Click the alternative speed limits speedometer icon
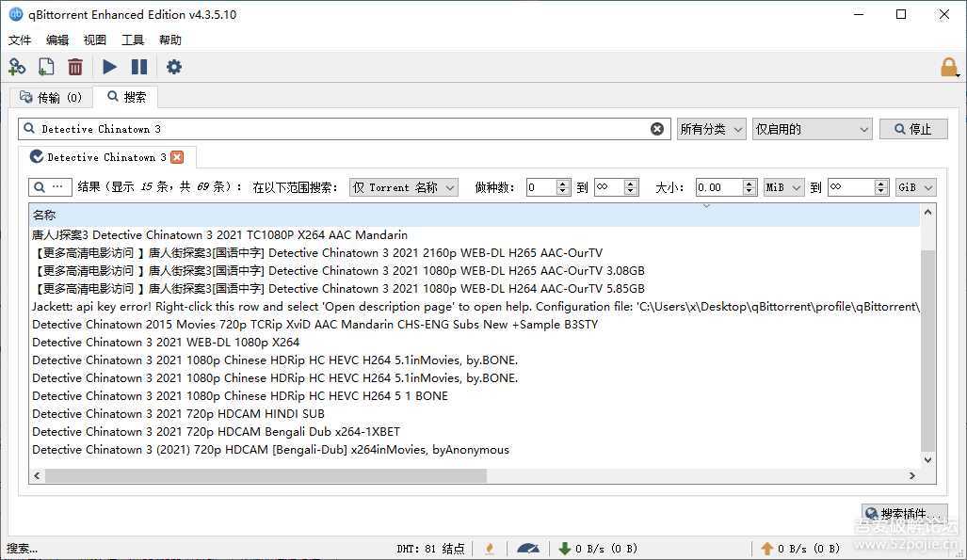Viewport: 967px width, 560px height. point(528,549)
